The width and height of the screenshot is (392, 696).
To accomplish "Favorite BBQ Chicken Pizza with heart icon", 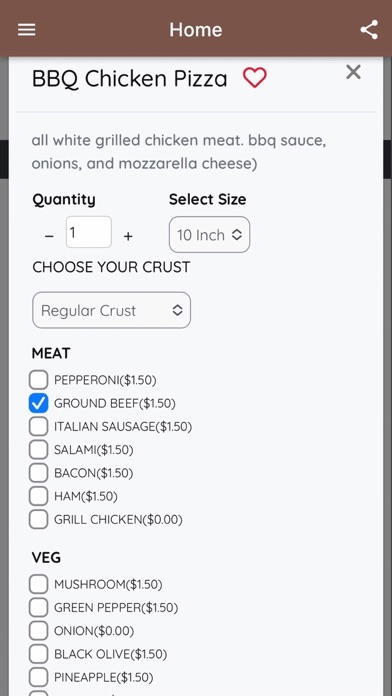I will point(255,78).
